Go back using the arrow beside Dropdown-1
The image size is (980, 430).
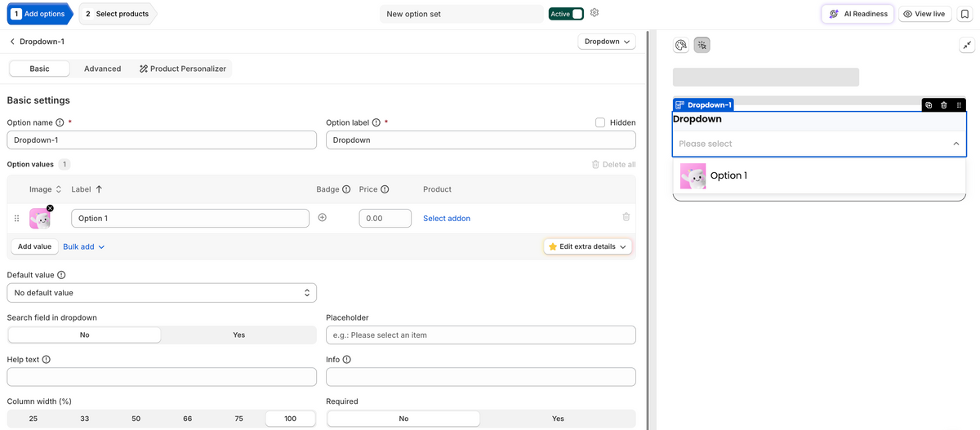[12, 42]
